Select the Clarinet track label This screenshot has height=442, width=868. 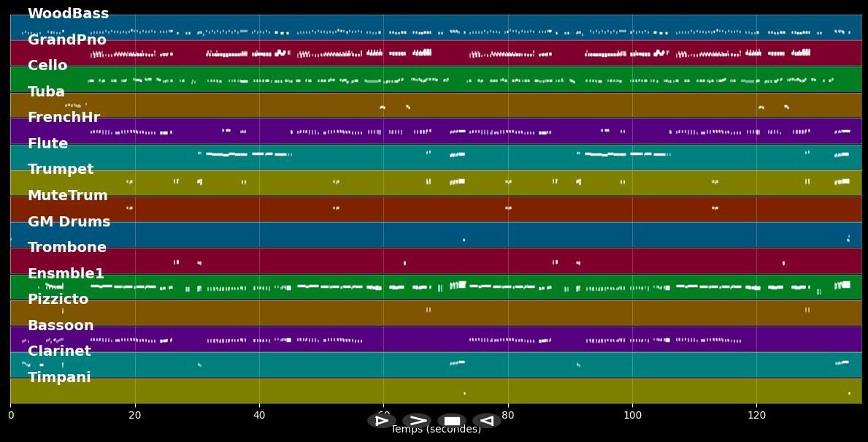pos(59,351)
